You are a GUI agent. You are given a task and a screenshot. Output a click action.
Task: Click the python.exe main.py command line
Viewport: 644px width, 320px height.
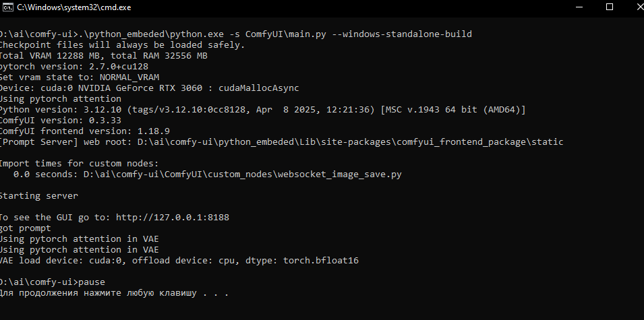236,34
